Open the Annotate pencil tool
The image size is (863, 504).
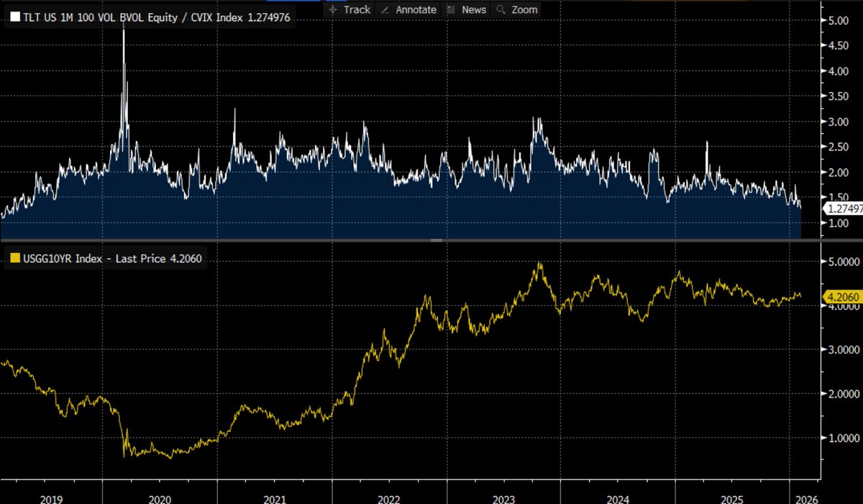coord(408,9)
